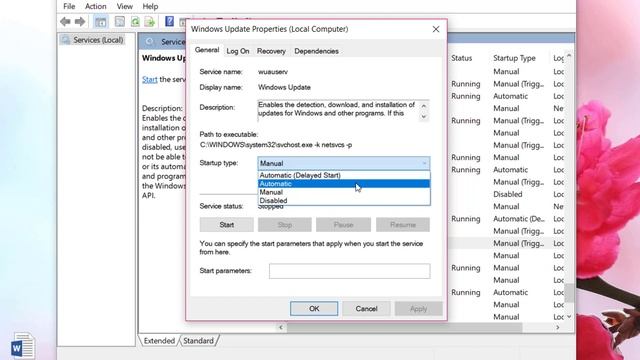Click the horizontal scrollbar thumb in Services

click(x=404, y=327)
